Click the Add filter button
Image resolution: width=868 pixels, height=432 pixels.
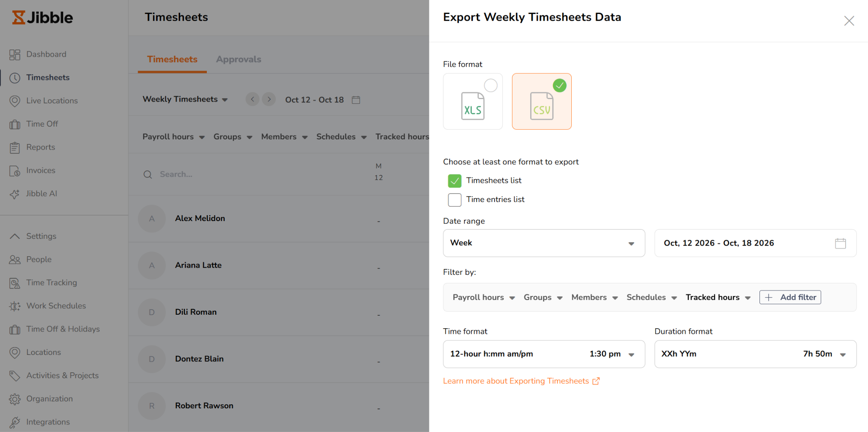click(x=790, y=297)
